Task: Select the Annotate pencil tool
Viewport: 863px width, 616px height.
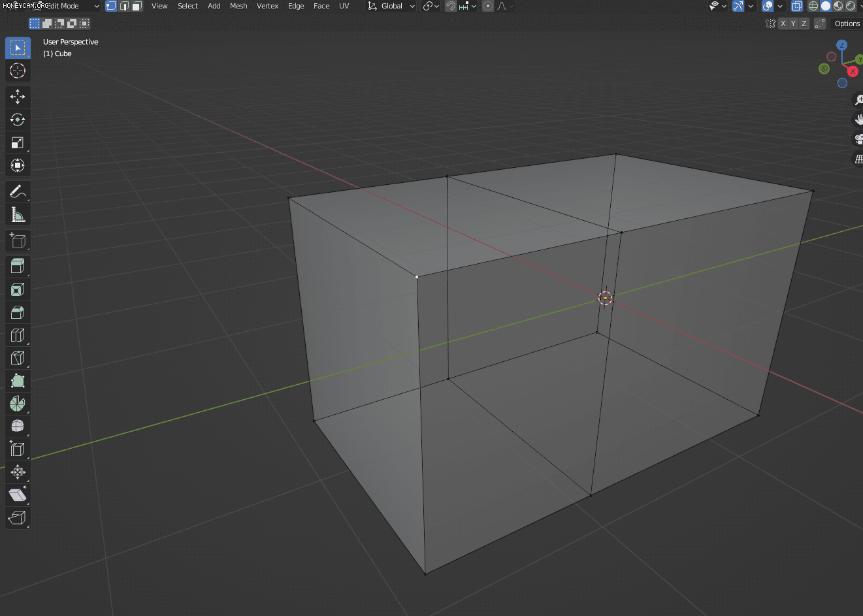Action: [x=18, y=191]
